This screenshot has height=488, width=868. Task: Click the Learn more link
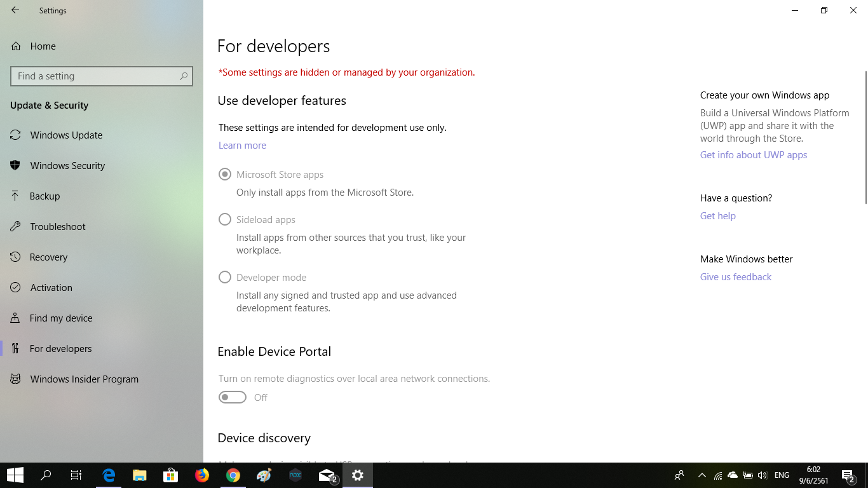[242, 146]
